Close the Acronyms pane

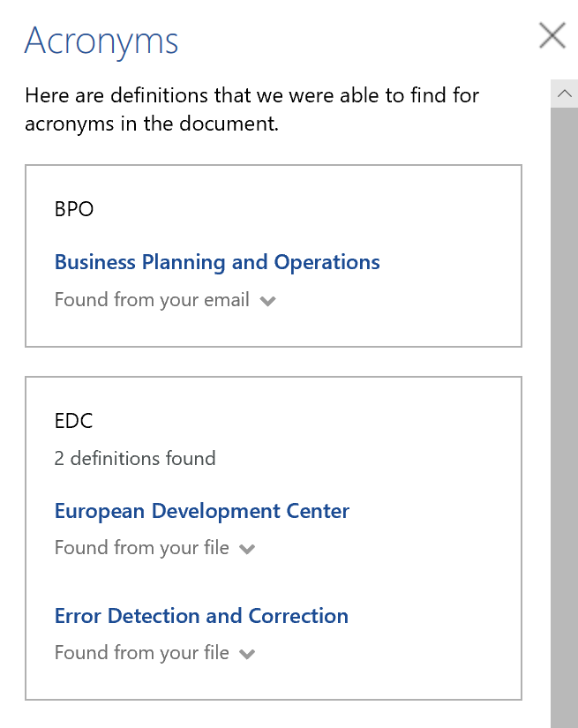pyautogui.click(x=552, y=35)
